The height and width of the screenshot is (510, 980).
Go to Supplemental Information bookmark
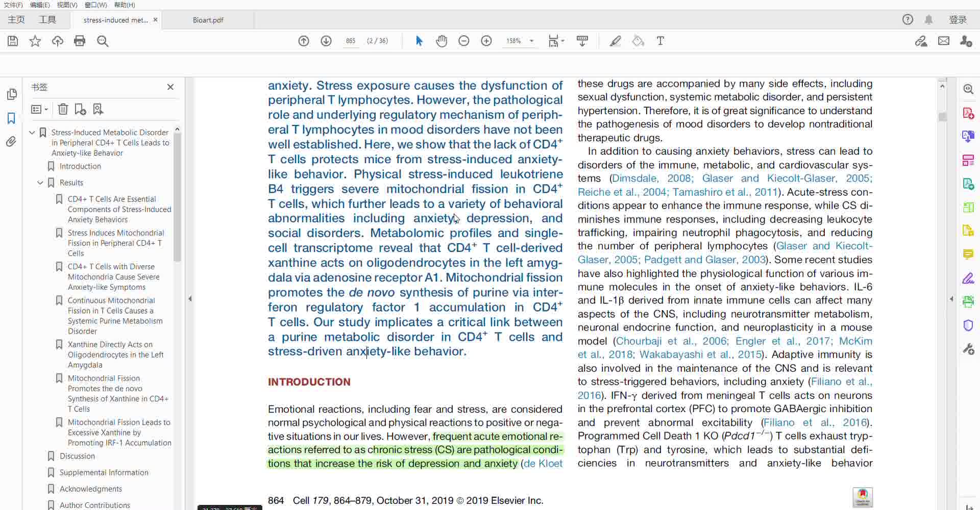[x=104, y=472]
